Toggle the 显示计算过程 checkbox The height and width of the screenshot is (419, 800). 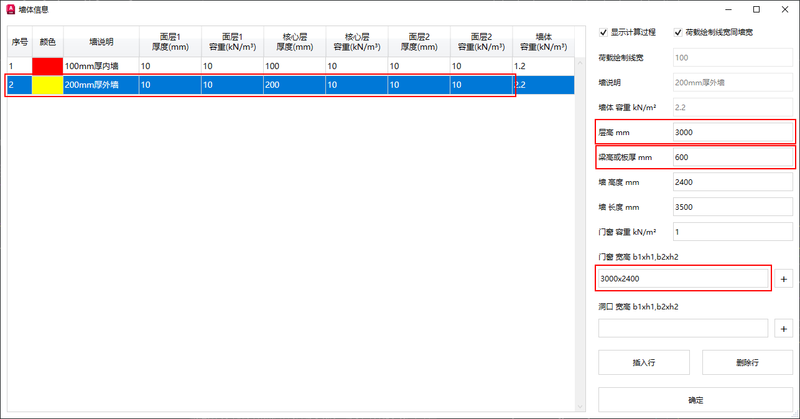[603, 32]
